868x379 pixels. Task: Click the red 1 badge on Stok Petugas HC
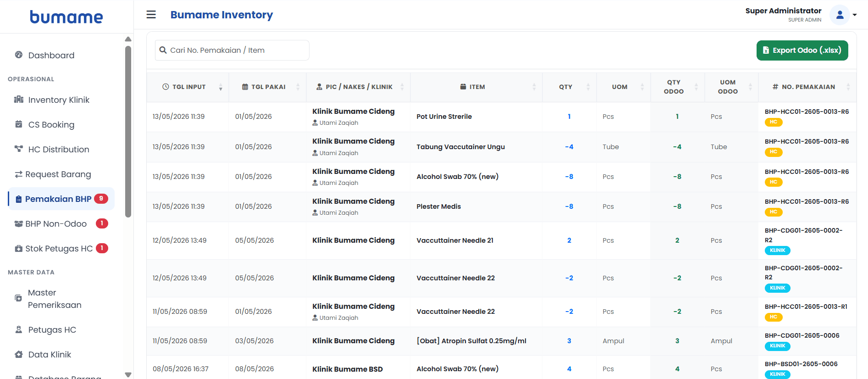point(102,248)
